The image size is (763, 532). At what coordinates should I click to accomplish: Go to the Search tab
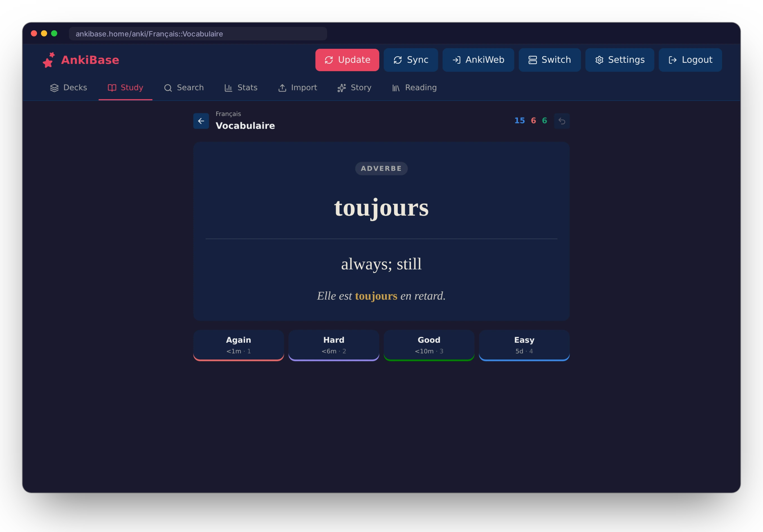point(184,88)
